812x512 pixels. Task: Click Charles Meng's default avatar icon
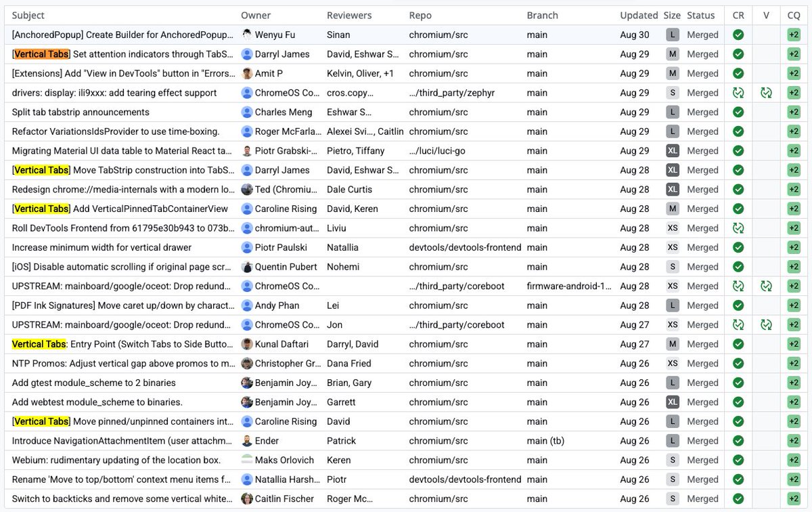click(247, 112)
